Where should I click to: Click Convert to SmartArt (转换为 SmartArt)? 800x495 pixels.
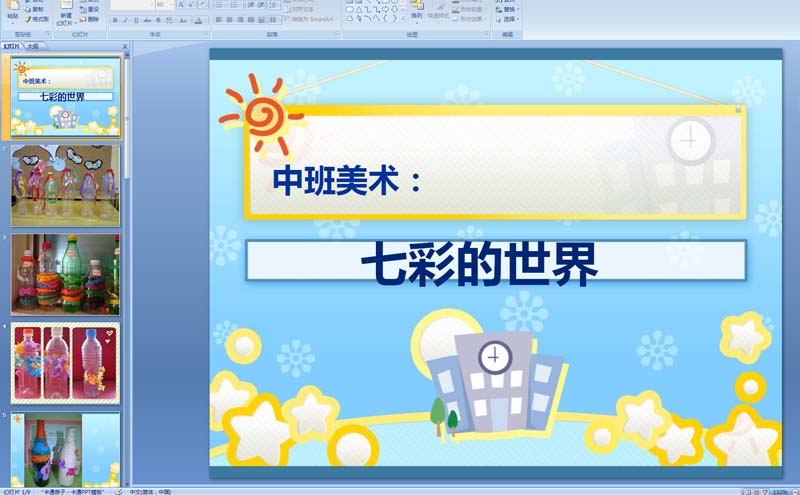[311, 19]
